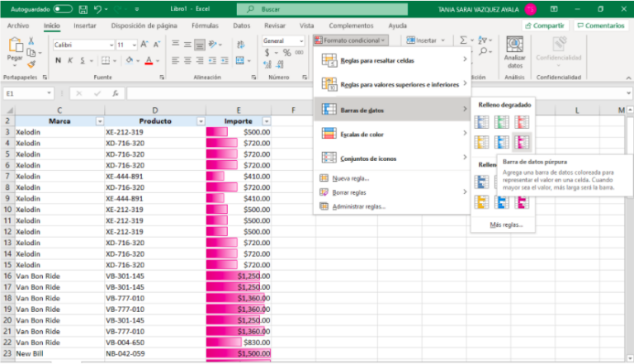This screenshot has width=634, height=364.
Task: Open the font size 11 dropdown
Action: (x=135, y=45)
